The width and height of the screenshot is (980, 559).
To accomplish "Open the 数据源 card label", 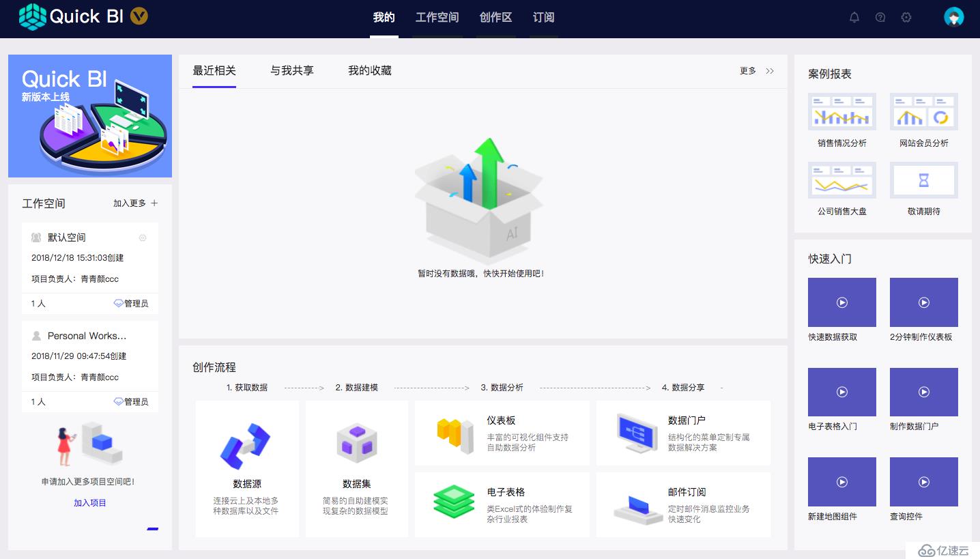I will tap(247, 484).
